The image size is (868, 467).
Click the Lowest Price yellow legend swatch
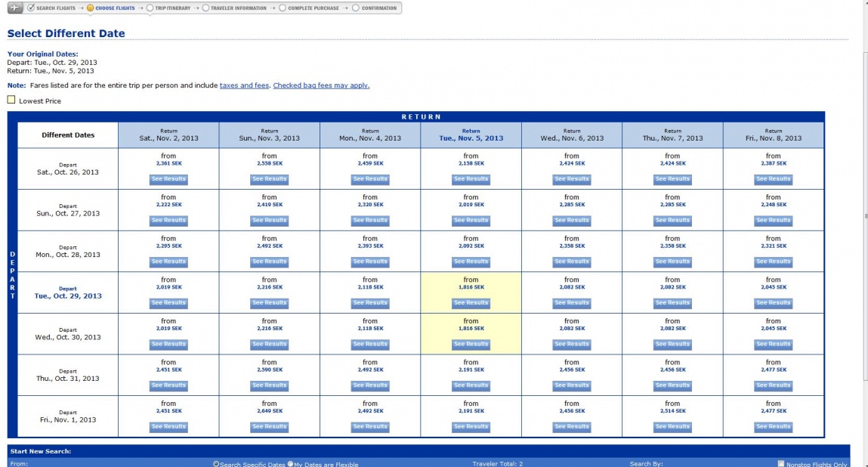click(11, 100)
